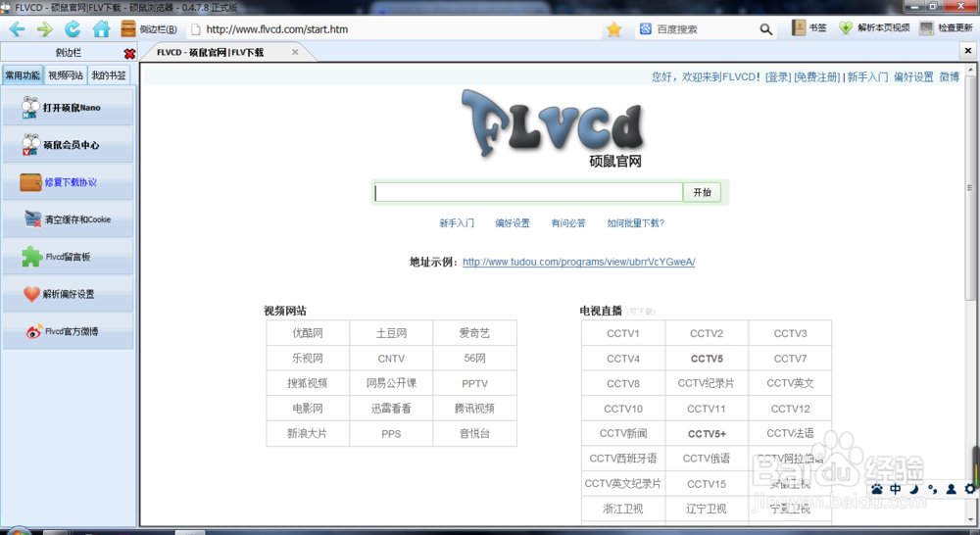Open the tudou.com example URL link
This screenshot has width=980, height=535.
[x=579, y=262]
